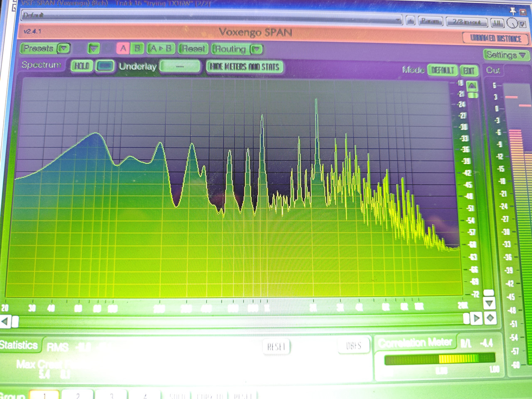Toggle the plugin enable checkbox
This screenshot has width=532, height=399.
522,24
